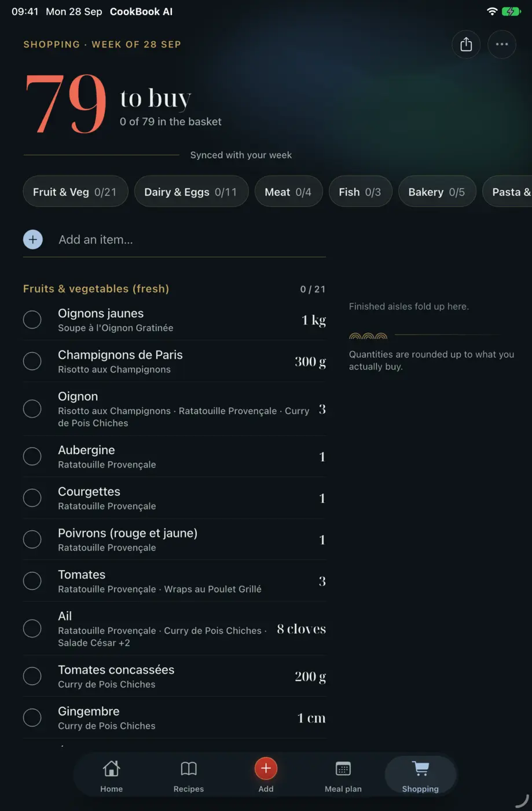The height and width of the screenshot is (811, 532).
Task: Tap the Synced with your week label
Action: coord(241,155)
